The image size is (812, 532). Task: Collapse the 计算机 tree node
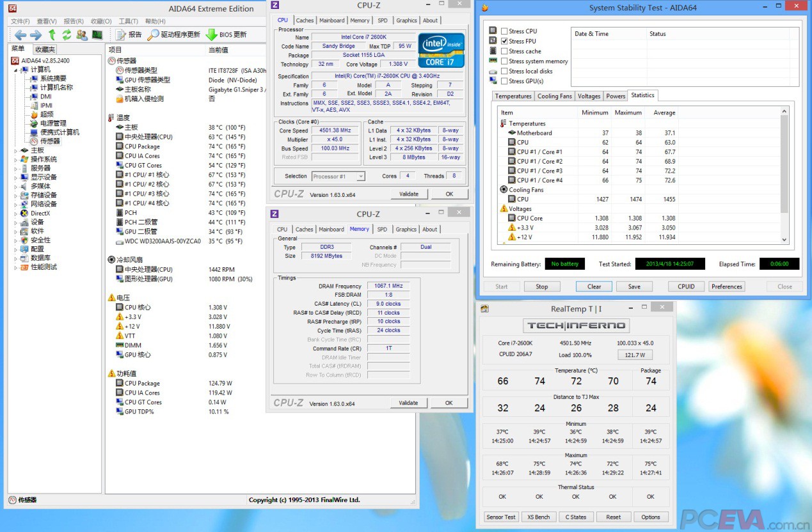[x=16, y=70]
